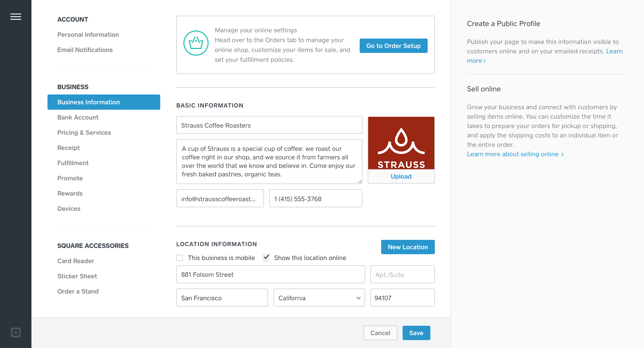Click the Upload logo link

(401, 176)
